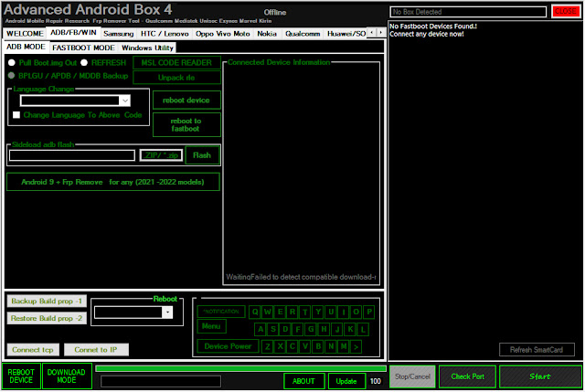Click the reboot device button

(186, 100)
